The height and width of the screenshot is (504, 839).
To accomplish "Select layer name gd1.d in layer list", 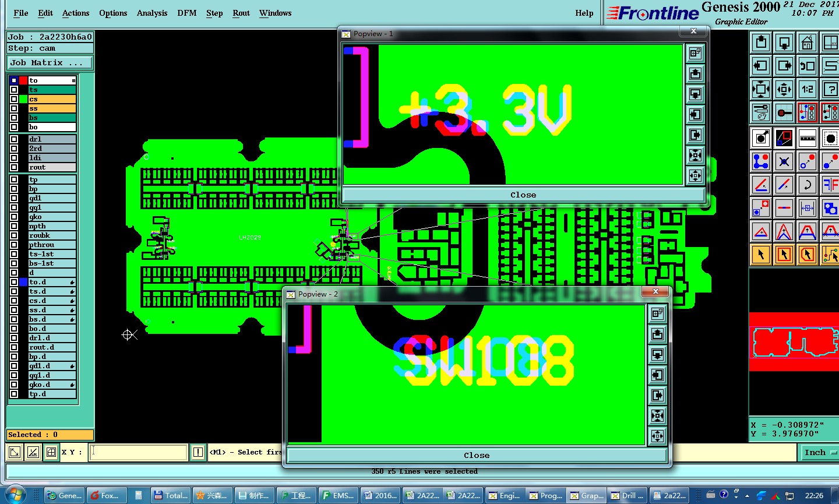I will pyautogui.click(x=52, y=366).
